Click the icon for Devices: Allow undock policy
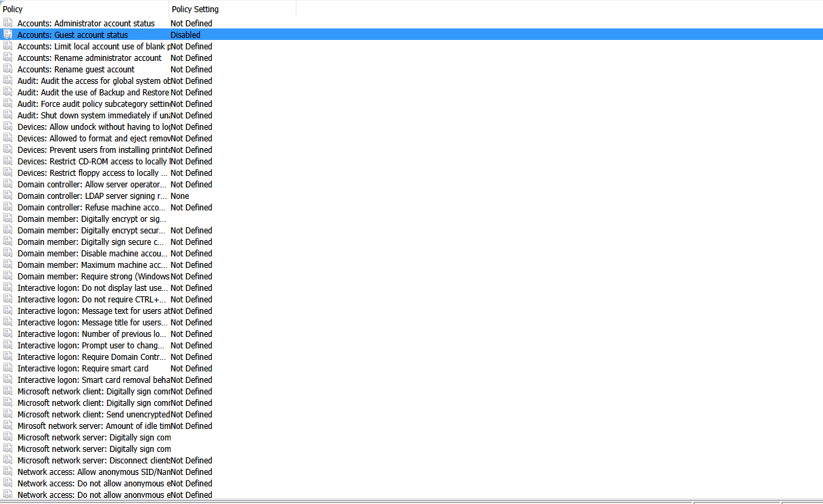 coord(7,127)
